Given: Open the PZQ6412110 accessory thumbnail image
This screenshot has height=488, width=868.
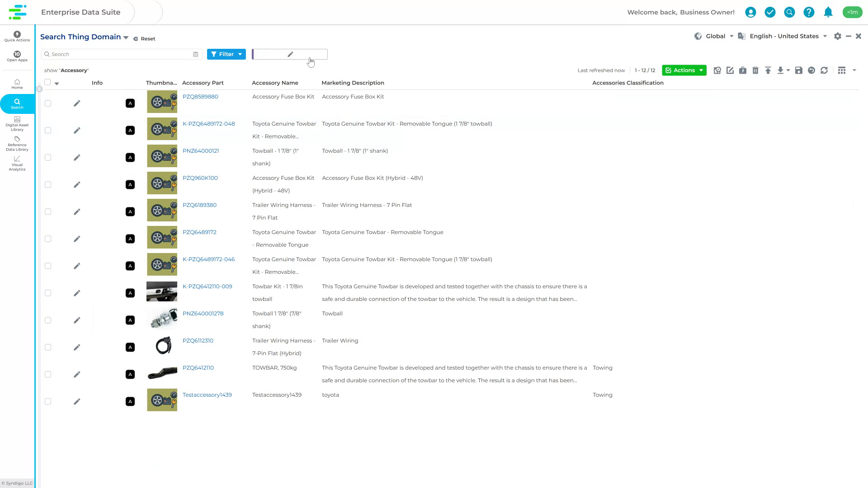Looking at the screenshot, I should [x=161, y=372].
